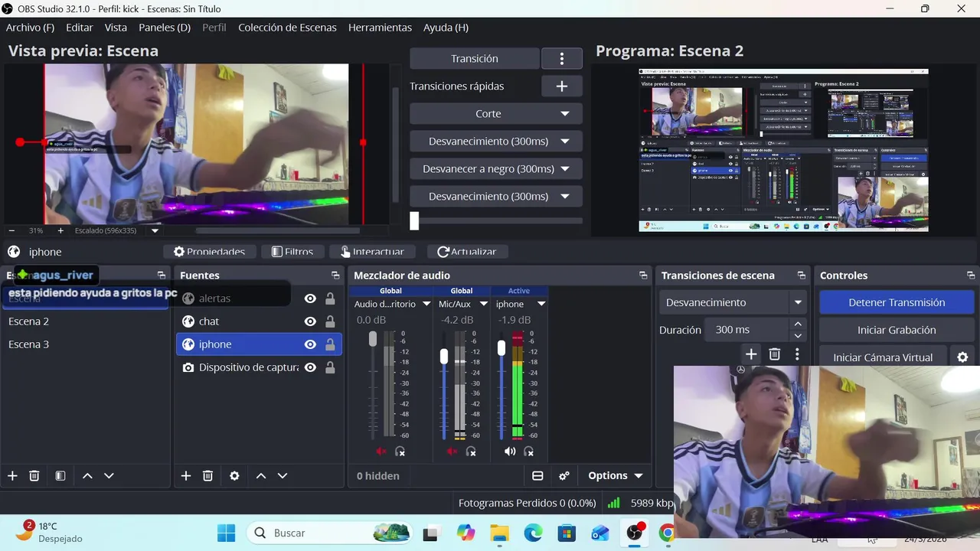Open the Vista menu
Viewport: 980px width, 551px height.
(x=116, y=28)
